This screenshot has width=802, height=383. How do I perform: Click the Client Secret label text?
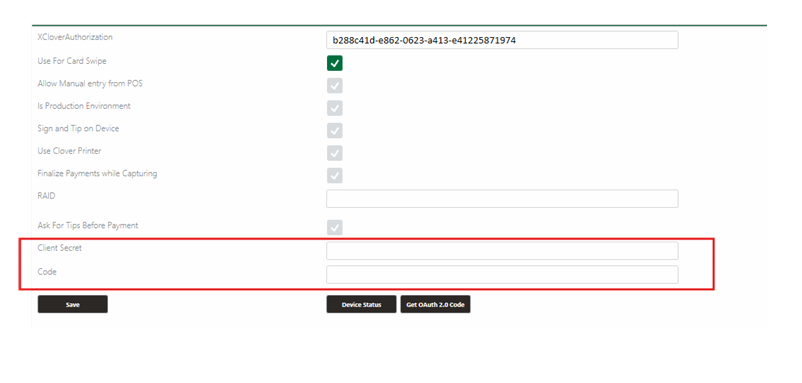click(x=59, y=248)
